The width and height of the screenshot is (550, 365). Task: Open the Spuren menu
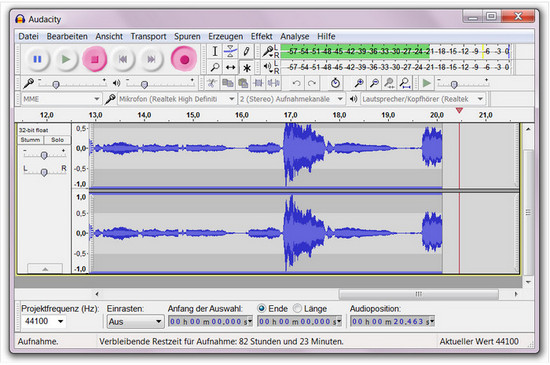pos(187,36)
